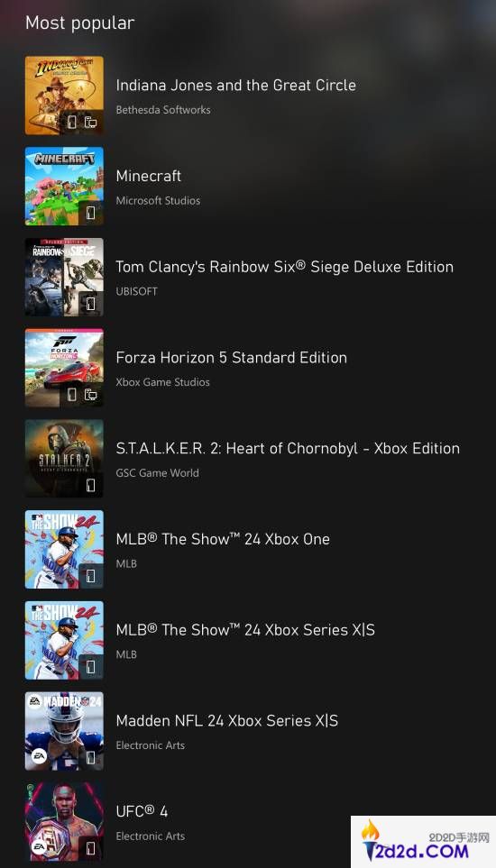496x868 pixels.
Task: Open the UFC 4 cover thumbnail
Action: [64, 821]
